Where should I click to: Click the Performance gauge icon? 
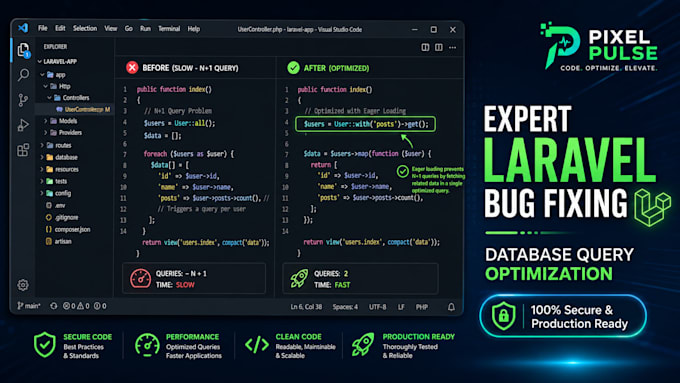(147, 345)
